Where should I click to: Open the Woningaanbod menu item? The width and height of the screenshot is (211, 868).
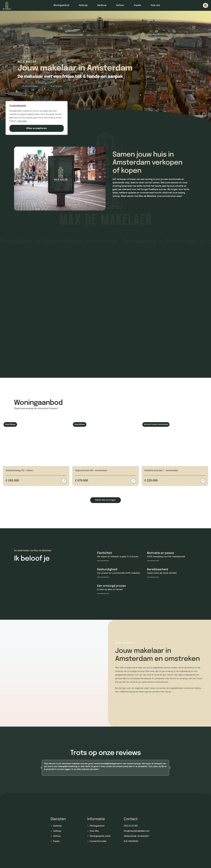(x=61, y=5)
